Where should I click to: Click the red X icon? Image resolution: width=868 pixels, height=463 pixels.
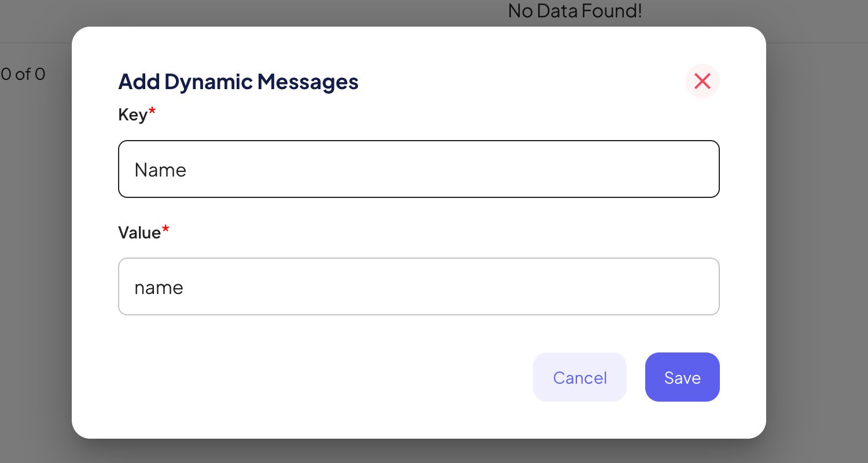[x=702, y=81]
